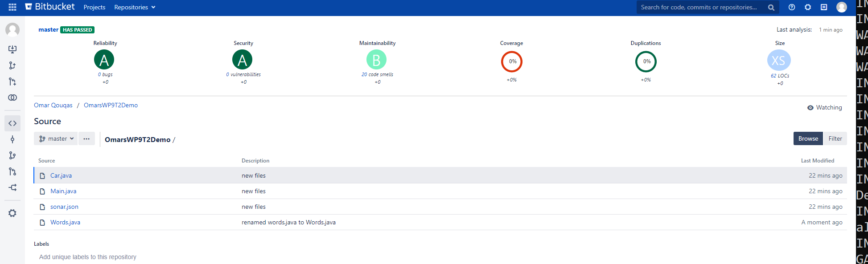
Task: Click the Bitbucket logo
Action: point(50,7)
